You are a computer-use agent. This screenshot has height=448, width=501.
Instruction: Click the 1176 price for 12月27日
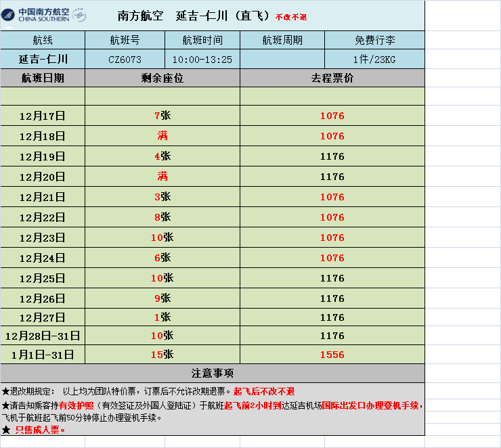click(x=332, y=317)
